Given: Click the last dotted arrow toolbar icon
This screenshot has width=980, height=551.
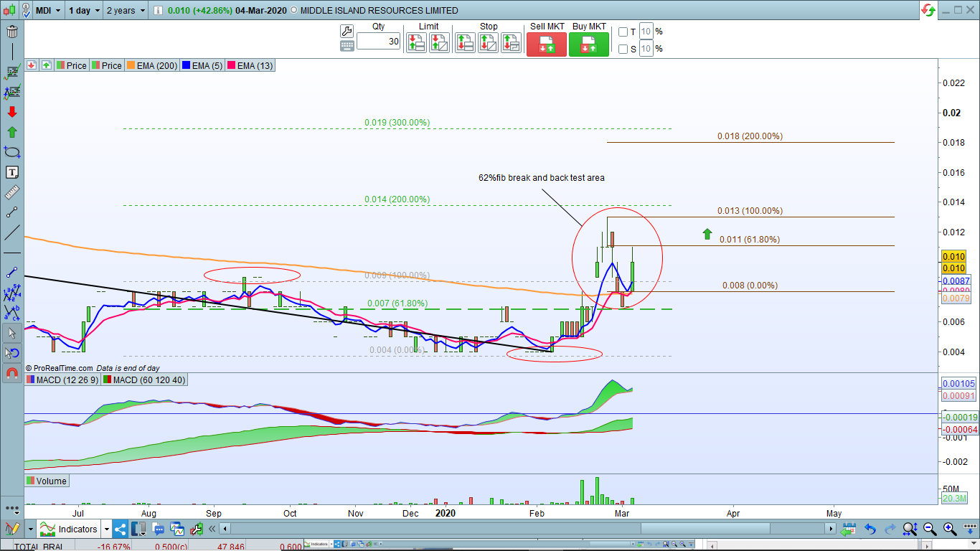Looking at the screenshot, I should 970,529.
